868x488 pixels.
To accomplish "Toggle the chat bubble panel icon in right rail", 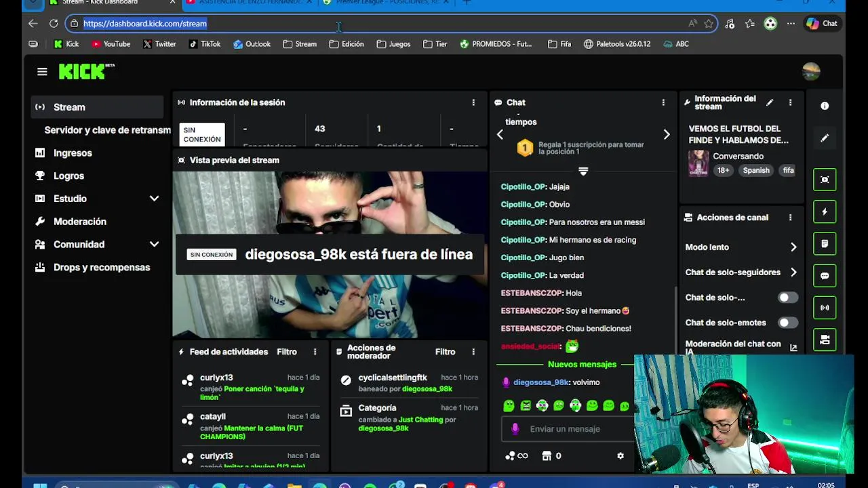I will (825, 276).
